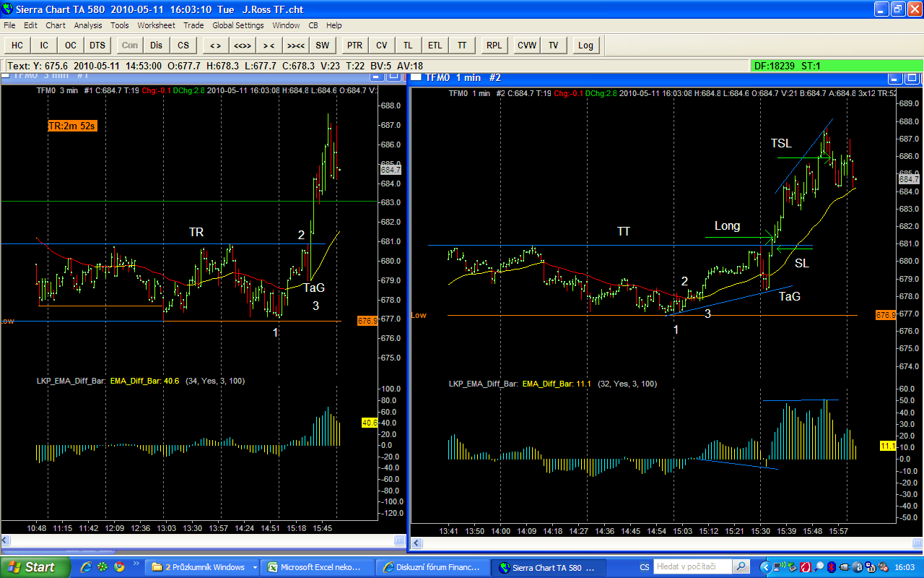This screenshot has height=578, width=924.
Task: Open the Log window button
Action: tap(585, 46)
